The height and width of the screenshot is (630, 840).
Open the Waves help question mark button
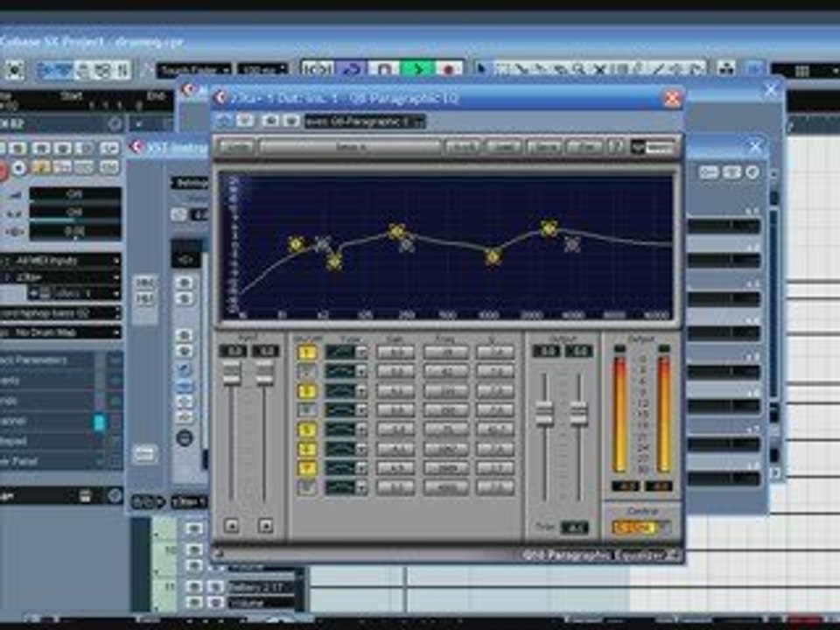point(615,146)
